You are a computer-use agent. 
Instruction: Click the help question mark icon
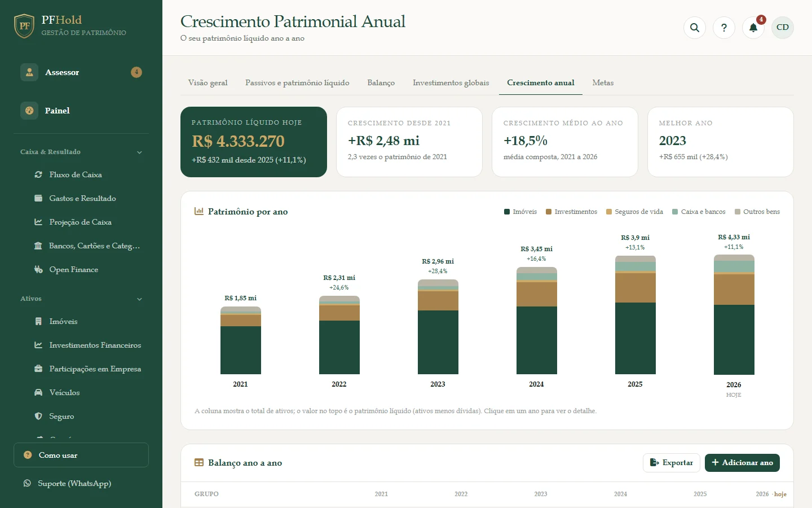(x=724, y=27)
